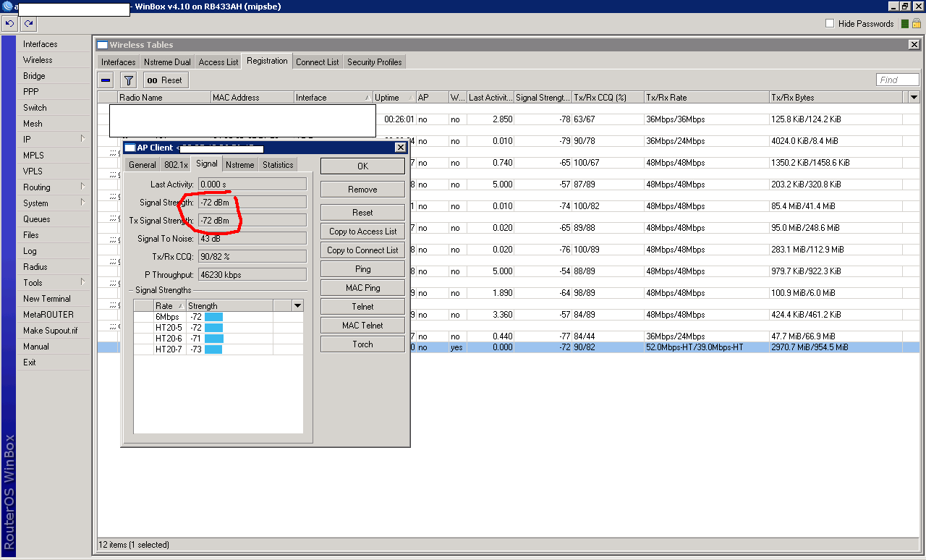This screenshot has width=926, height=560.
Task: Click the redo arrow icon
Action: point(27,24)
